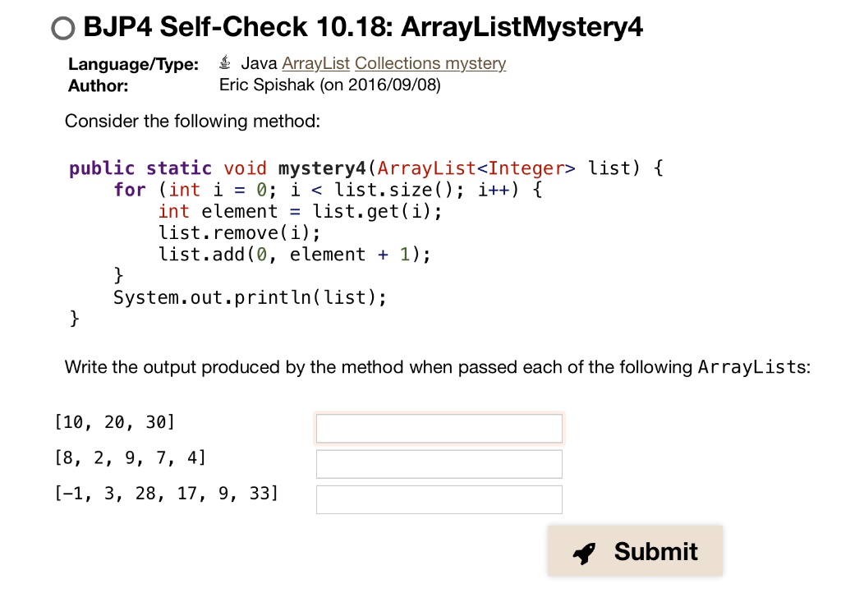Viewport: 841px width, 616px height.
Task: Click the [-1, 3, 28, 17, 9, 33] label
Action: 167,494
